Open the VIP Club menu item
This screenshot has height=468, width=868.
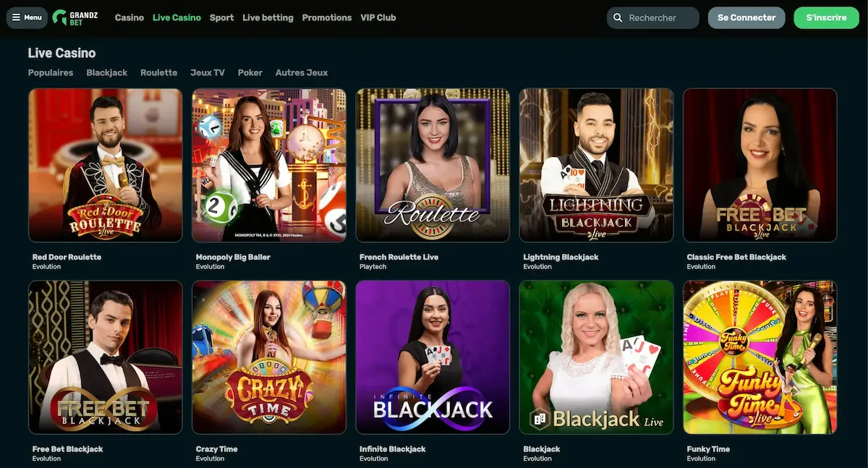(378, 17)
